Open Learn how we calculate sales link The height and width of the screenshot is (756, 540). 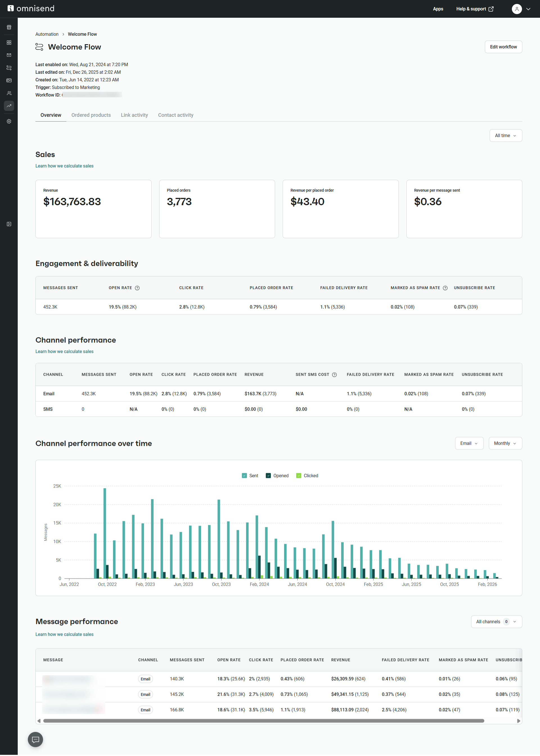coord(64,166)
